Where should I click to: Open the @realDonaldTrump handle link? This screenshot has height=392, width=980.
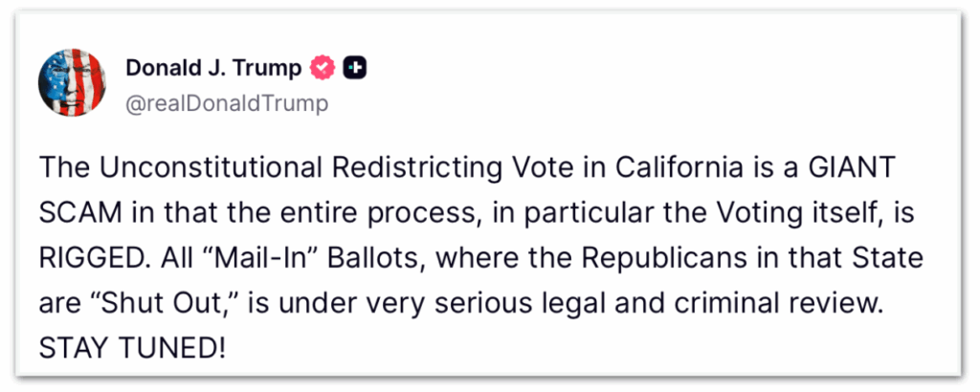(x=227, y=103)
